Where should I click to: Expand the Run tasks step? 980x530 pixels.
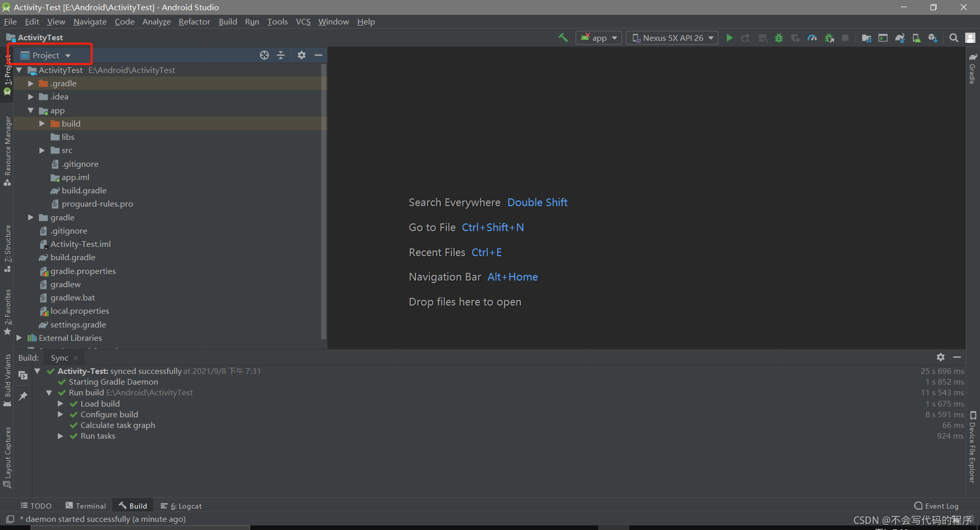point(60,436)
